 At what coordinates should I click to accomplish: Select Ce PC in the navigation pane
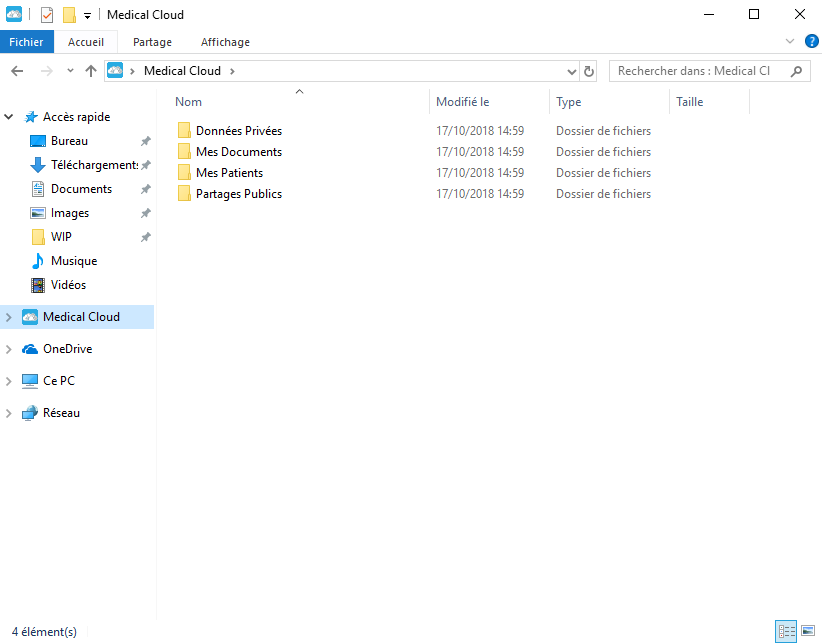tap(59, 380)
